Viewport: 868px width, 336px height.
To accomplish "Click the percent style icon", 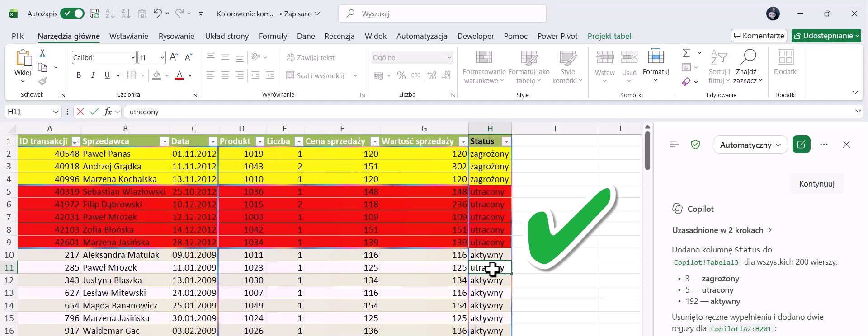I will click(401, 75).
